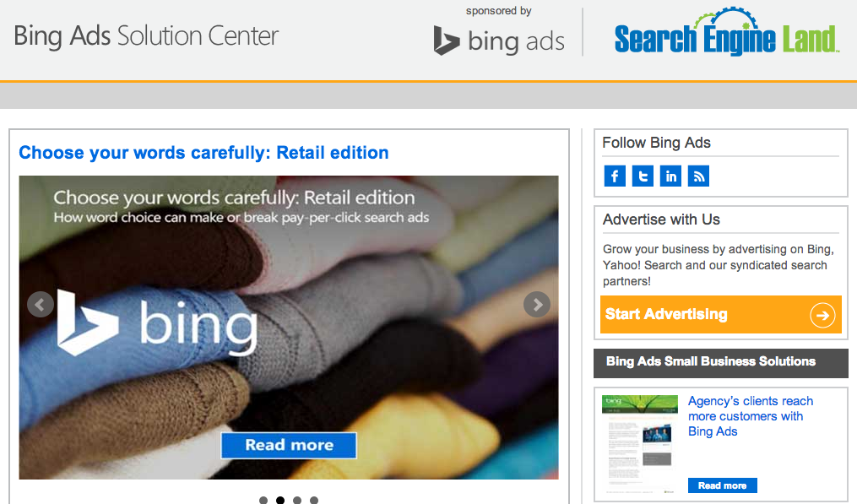
Task: Click the Start Advertising orange button
Action: [x=721, y=314]
